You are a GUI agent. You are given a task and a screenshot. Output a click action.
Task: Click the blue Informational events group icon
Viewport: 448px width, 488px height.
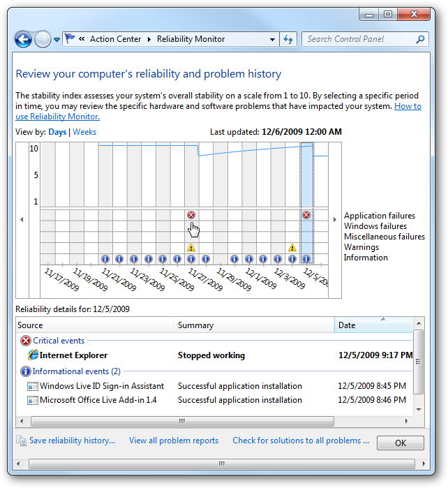26,371
